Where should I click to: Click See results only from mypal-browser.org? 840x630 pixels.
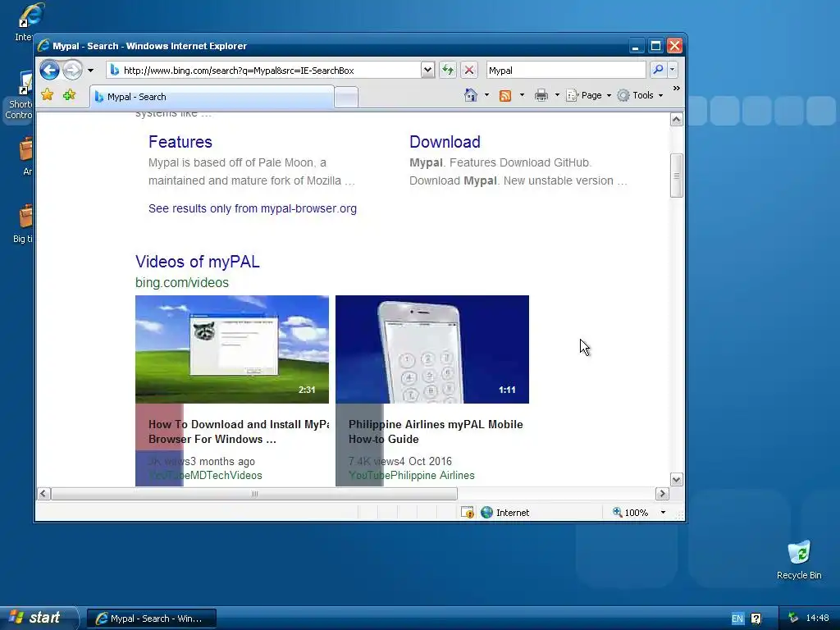[x=253, y=208]
